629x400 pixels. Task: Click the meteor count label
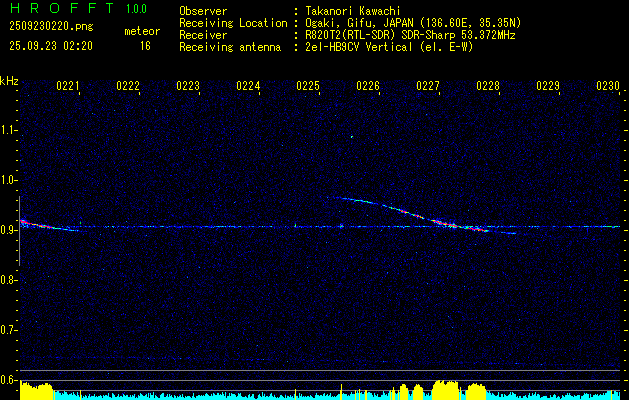coord(142,31)
